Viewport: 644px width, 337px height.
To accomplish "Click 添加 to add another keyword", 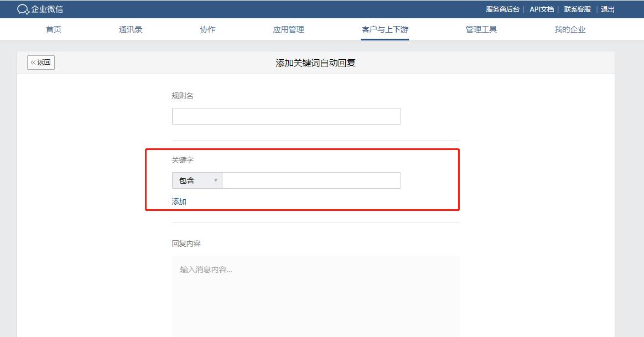I will coord(178,201).
